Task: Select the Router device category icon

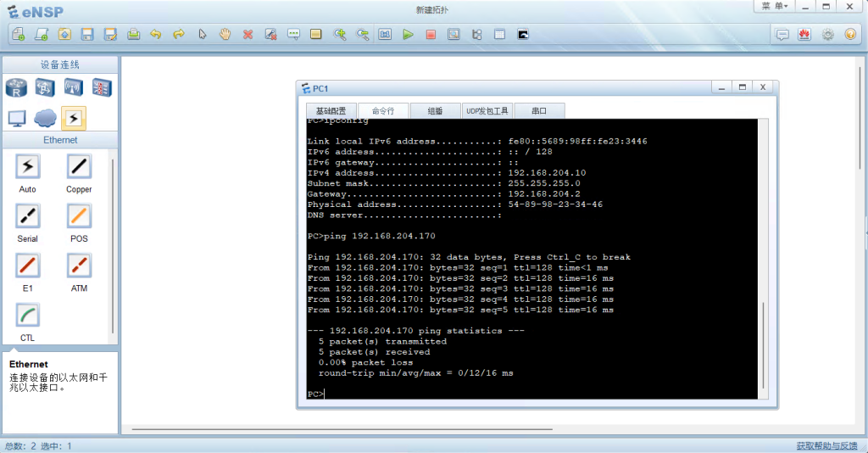Action: click(x=17, y=87)
